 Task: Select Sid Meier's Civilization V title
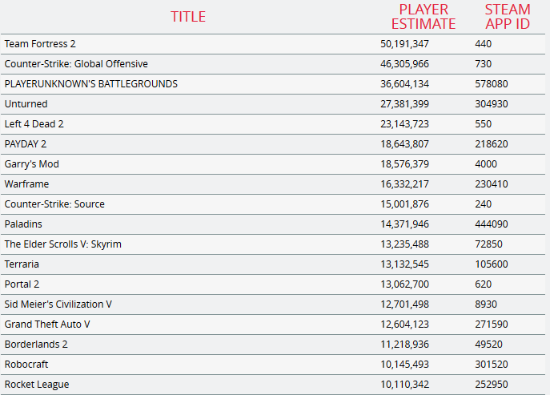coord(58,304)
